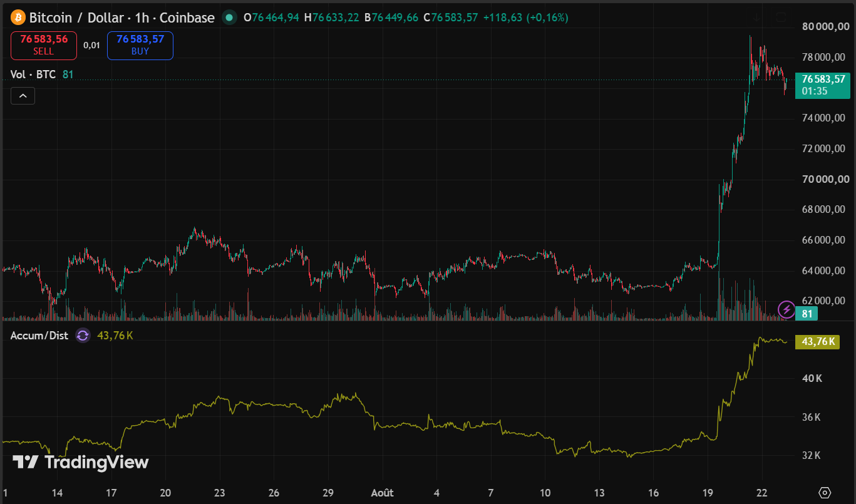Screen dimensions: 856x504
Task: Click the open value O 76 464,94
Action: [x=271, y=18]
